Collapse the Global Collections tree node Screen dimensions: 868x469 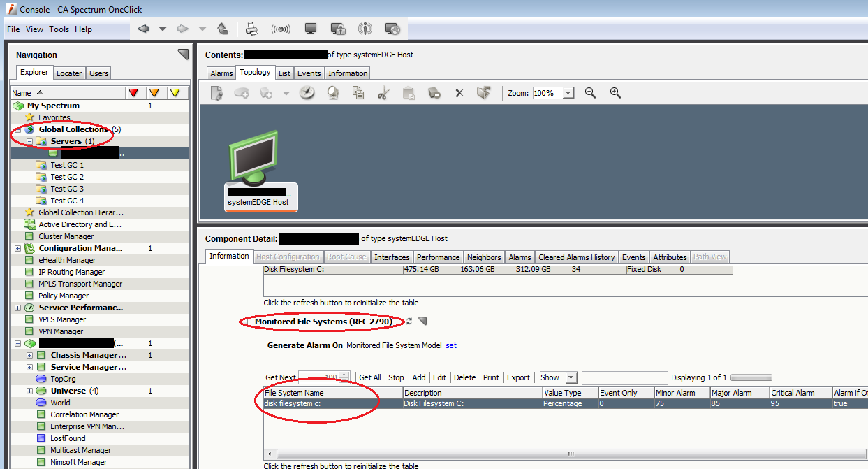18,129
